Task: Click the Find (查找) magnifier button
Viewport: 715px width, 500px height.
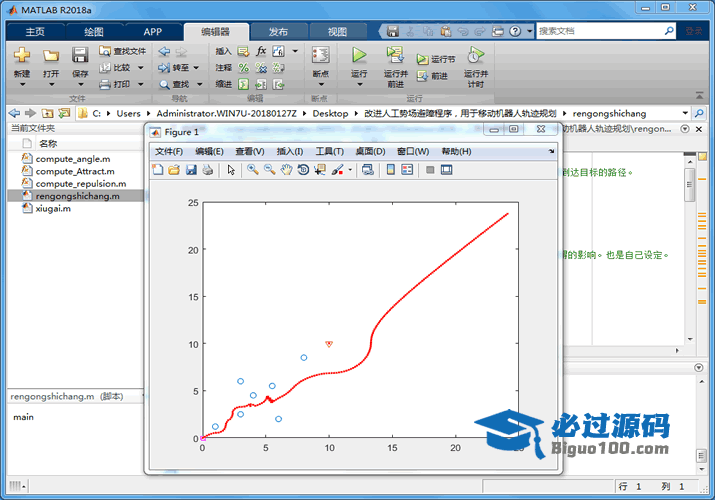Action: (x=174, y=84)
